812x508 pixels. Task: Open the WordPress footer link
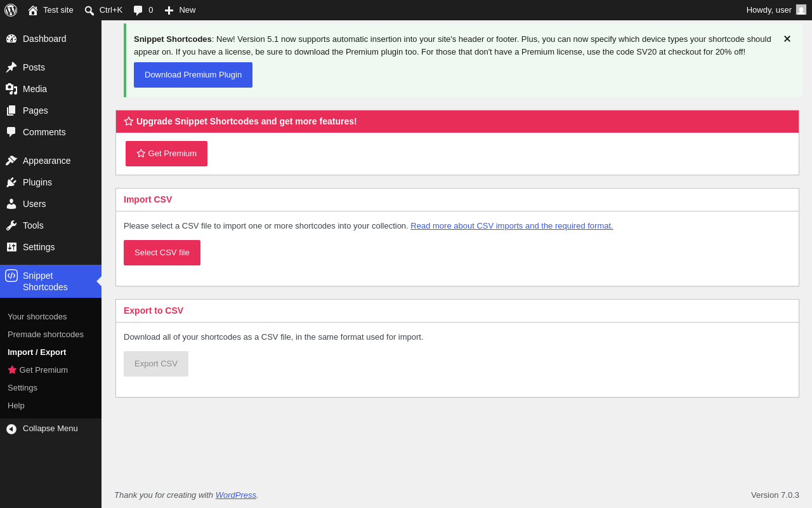point(236,495)
